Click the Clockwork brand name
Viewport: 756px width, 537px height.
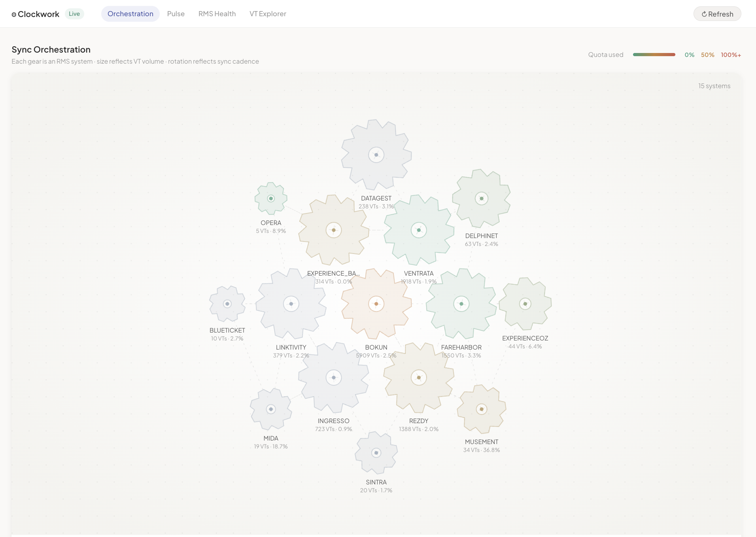point(38,14)
